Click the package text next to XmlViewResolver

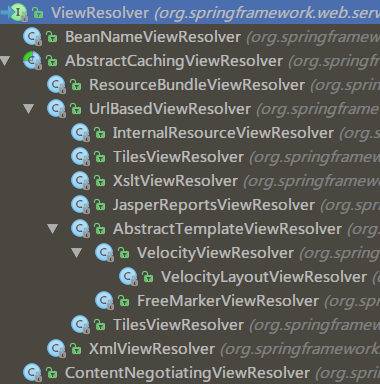tap(300, 349)
